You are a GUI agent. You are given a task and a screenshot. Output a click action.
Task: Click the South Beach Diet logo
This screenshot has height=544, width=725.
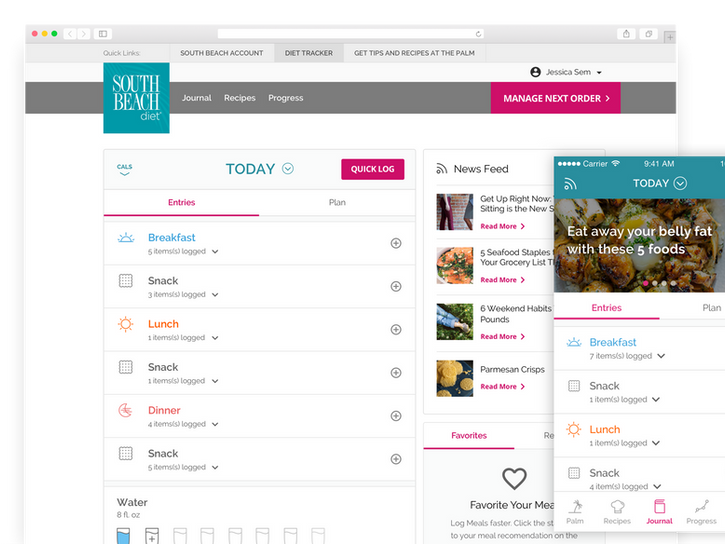136,98
